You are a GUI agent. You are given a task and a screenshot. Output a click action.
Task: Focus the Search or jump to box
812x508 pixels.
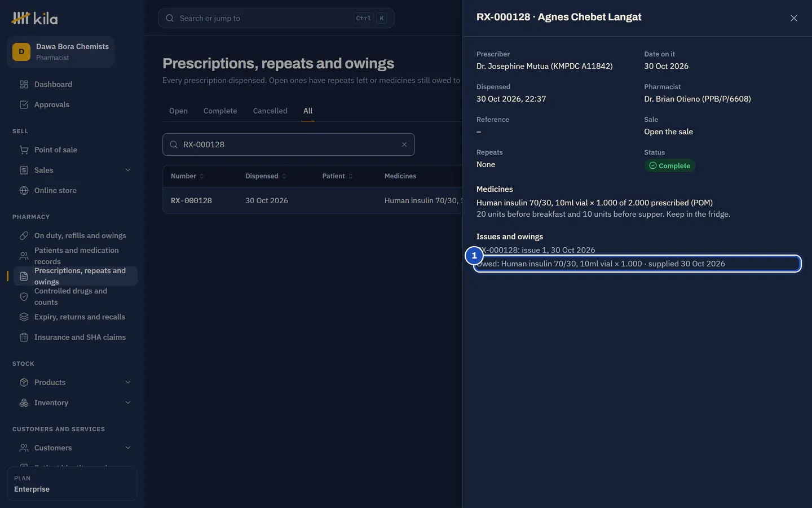(276, 18)
